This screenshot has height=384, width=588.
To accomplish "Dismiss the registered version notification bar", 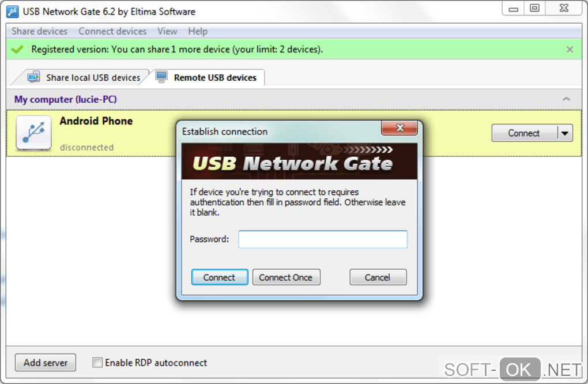I will [570, 50].
